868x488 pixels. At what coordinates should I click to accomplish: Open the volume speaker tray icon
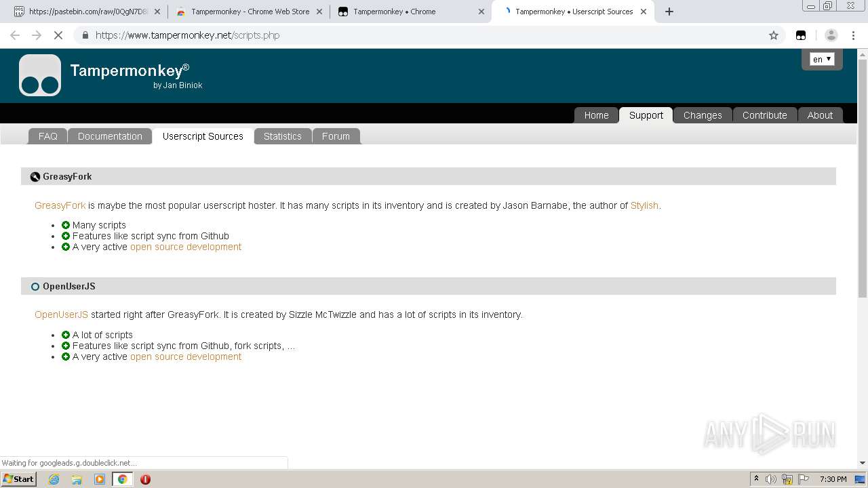(x=771, y=479)
